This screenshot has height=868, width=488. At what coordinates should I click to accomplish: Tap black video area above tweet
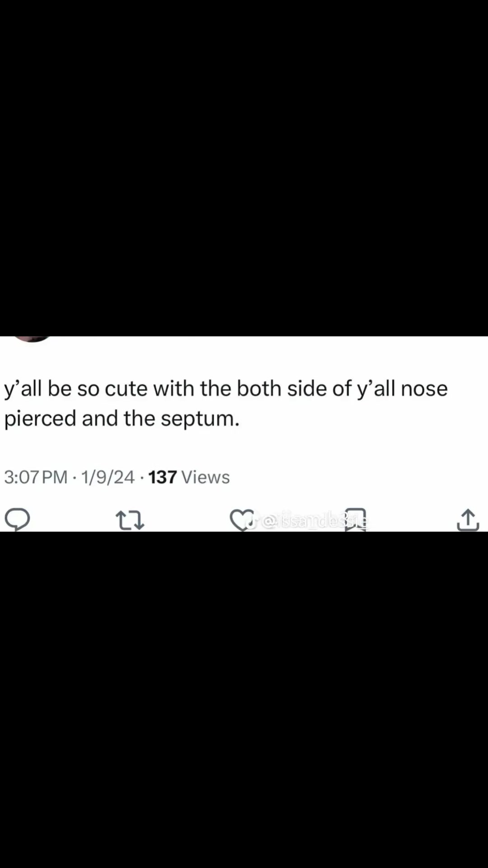[244, 168]
